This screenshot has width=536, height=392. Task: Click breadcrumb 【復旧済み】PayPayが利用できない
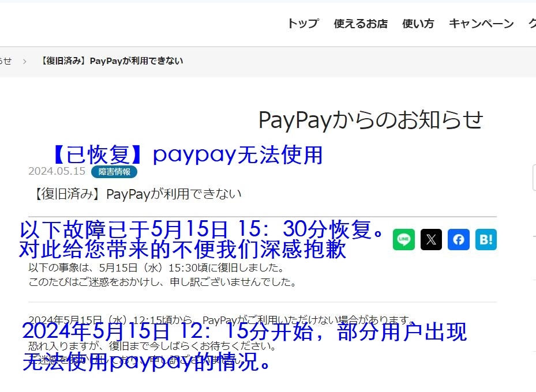click(x=111, y=61)
